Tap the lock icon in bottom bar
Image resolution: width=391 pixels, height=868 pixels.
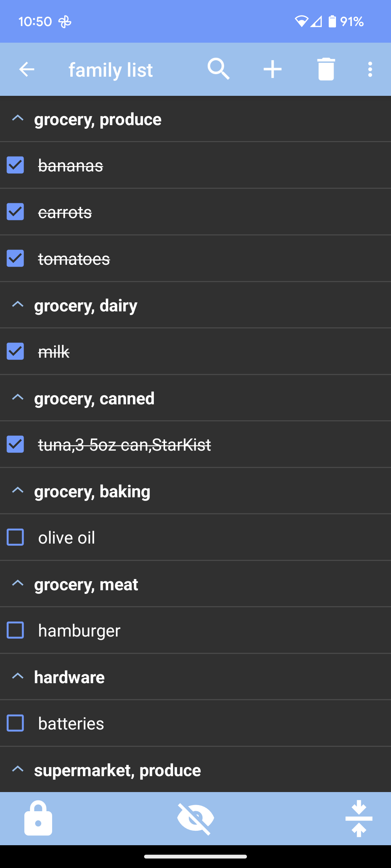point(38,818)
